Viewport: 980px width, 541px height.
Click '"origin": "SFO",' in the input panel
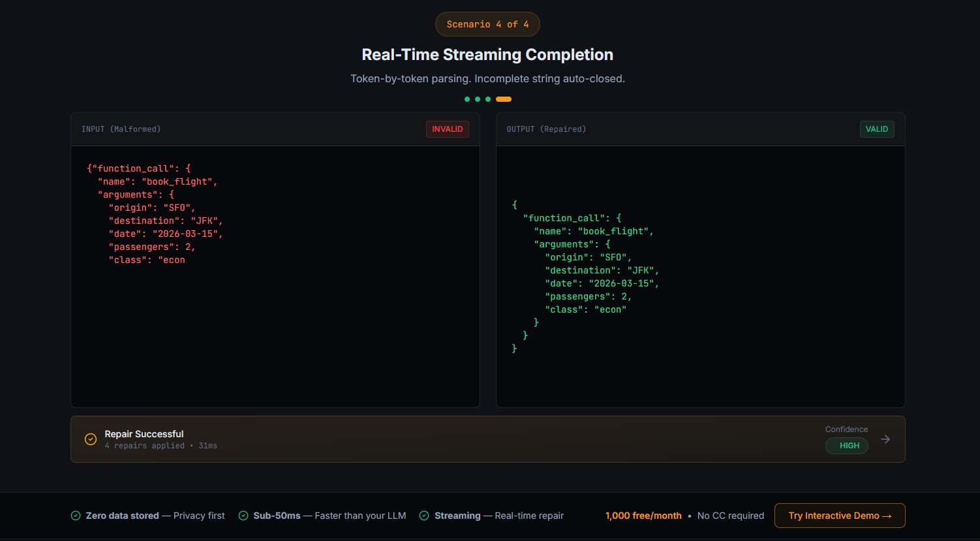(x=152, y=208)
